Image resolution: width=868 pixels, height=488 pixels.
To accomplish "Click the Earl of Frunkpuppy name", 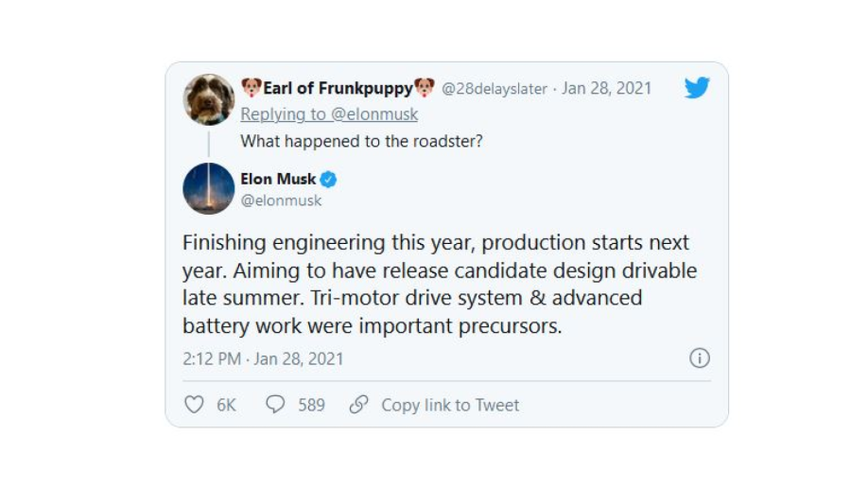I will coord(338,88).
